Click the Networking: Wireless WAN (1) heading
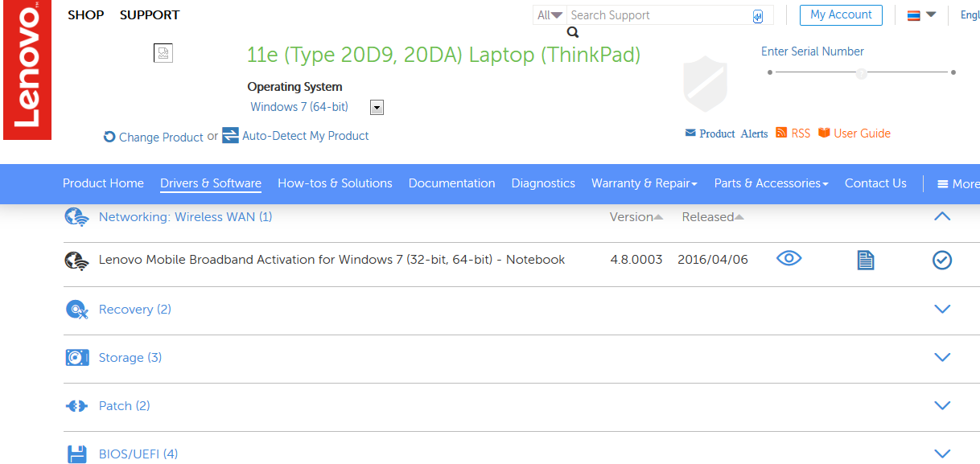Screen dimensions: 980x464 (x=186, y=216)
